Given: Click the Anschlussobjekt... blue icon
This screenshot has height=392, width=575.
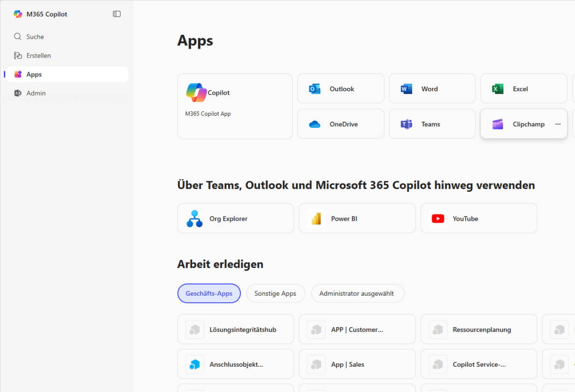Looking at the screenshot, I should click(194, 365).
